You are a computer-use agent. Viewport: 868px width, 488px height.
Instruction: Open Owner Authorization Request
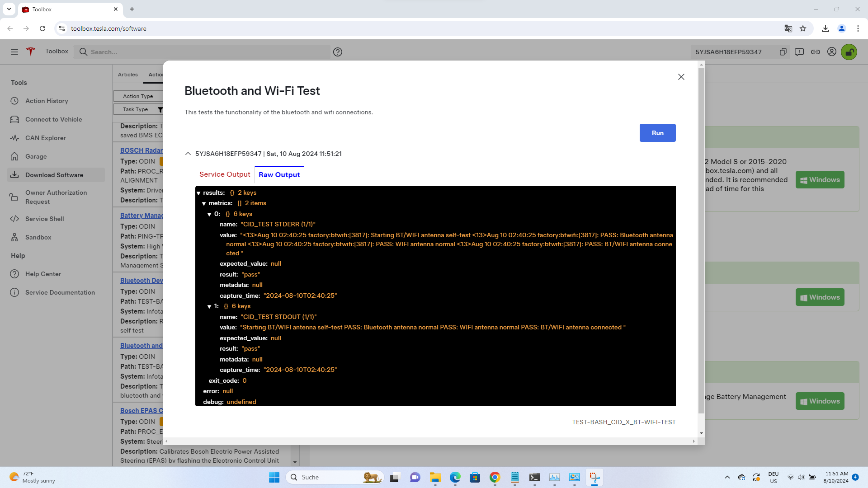(x=56, y=197)
